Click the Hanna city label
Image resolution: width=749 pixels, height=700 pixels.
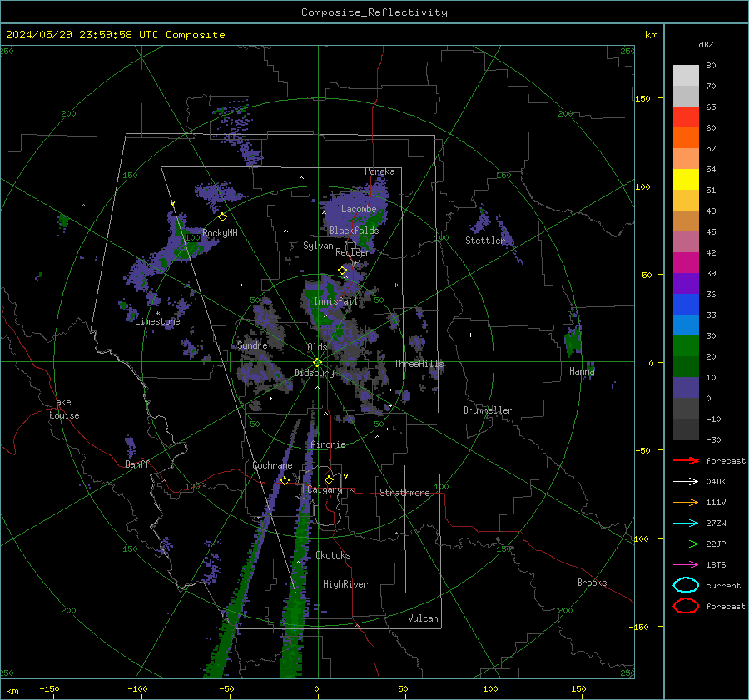click(582, 370)
